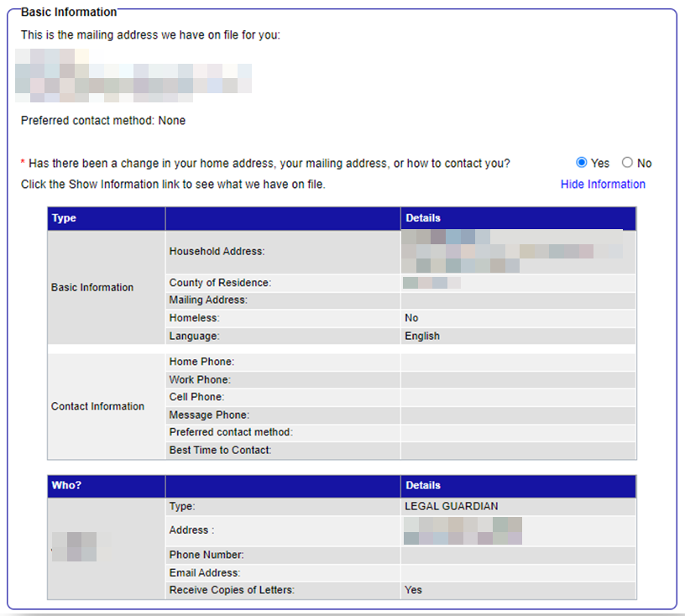Click the Message Phone row label
This screenshot has width=685, height=616.
(x=209, y=415)
